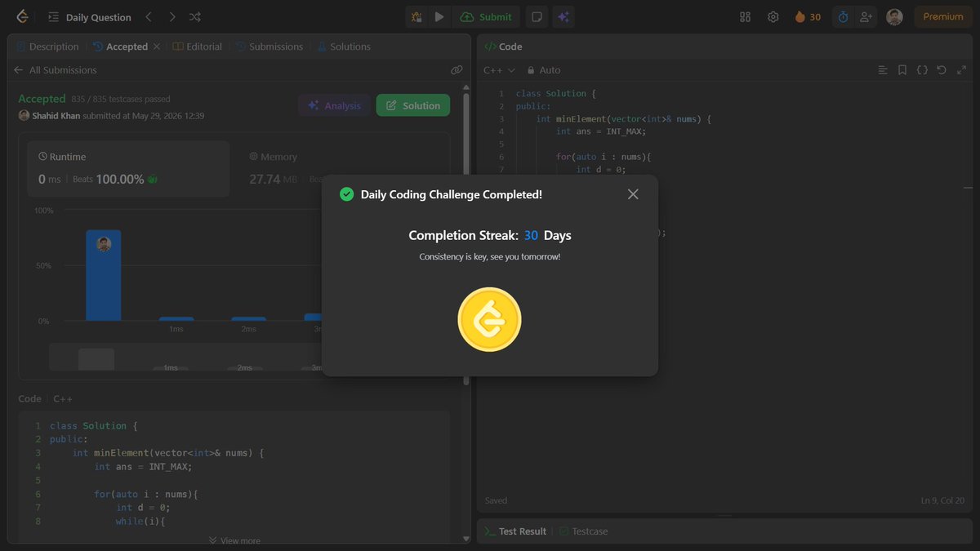The height and width of the screenshot is (551, 980).
Task: Select the Accepted tab
Action: pyautogui.click(x=120, y=47)
